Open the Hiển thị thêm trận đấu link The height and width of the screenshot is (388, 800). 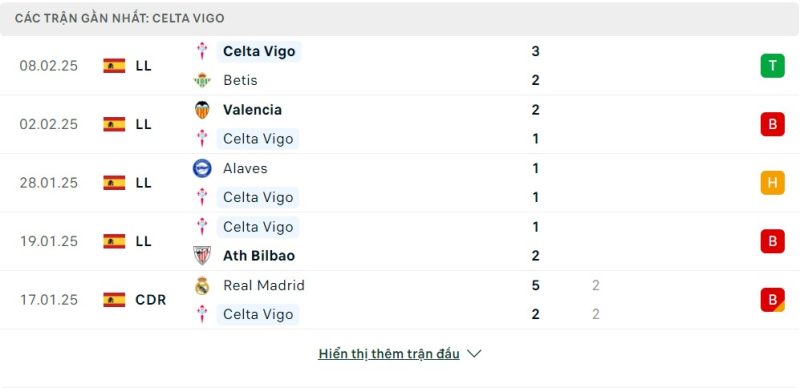(389, 353)
